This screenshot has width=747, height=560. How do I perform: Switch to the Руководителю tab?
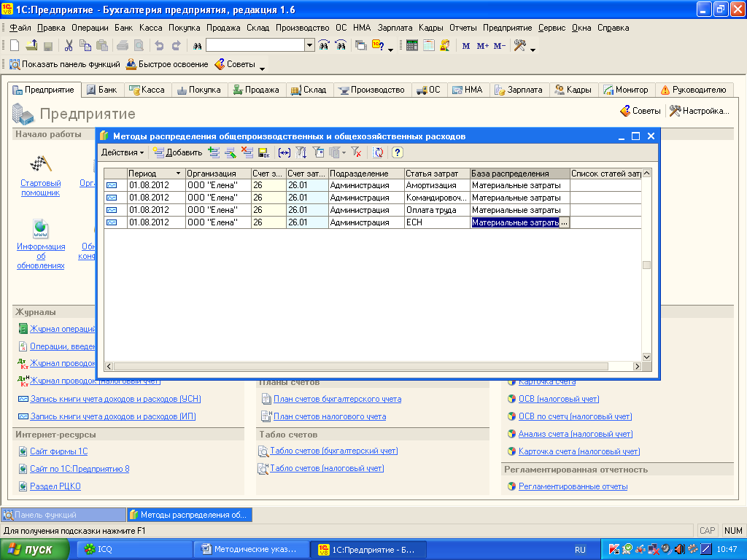point(694,90)
